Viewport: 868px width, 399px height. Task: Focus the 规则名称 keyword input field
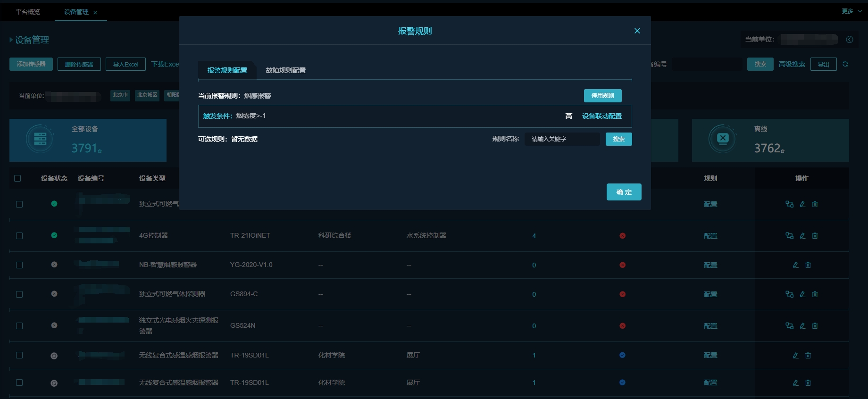coord(562,139)
